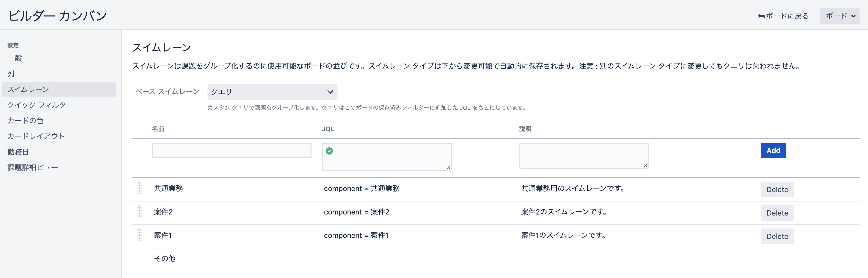The image size is (868, 278).
Task: Open 一般 settings
Action: click(x=15, y=58)
